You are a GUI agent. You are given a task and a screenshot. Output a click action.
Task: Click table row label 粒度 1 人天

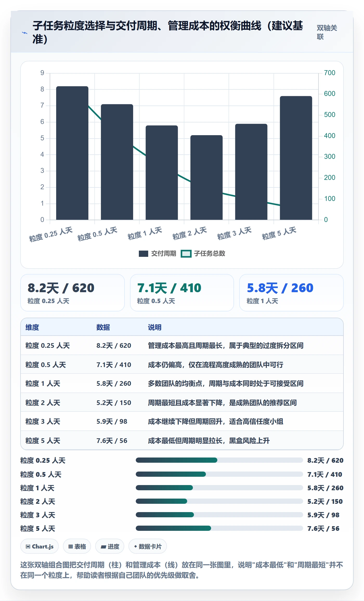[x=43, y=383]
